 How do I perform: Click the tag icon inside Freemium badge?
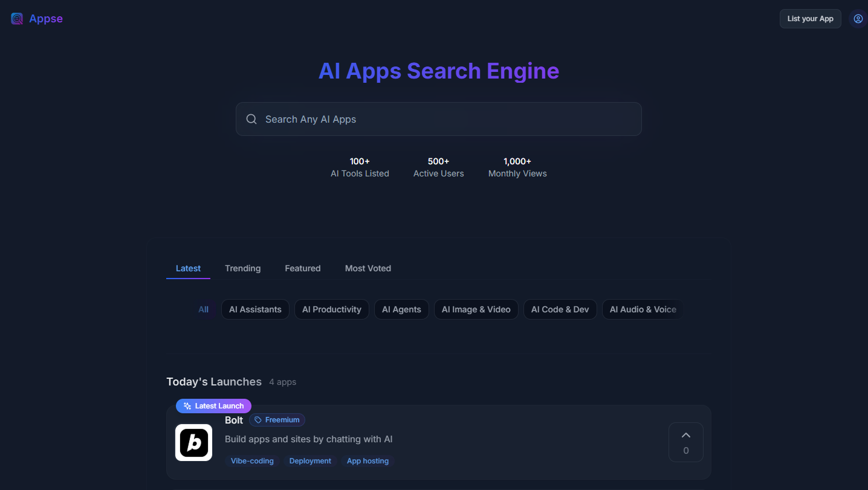tap(258, 419)
